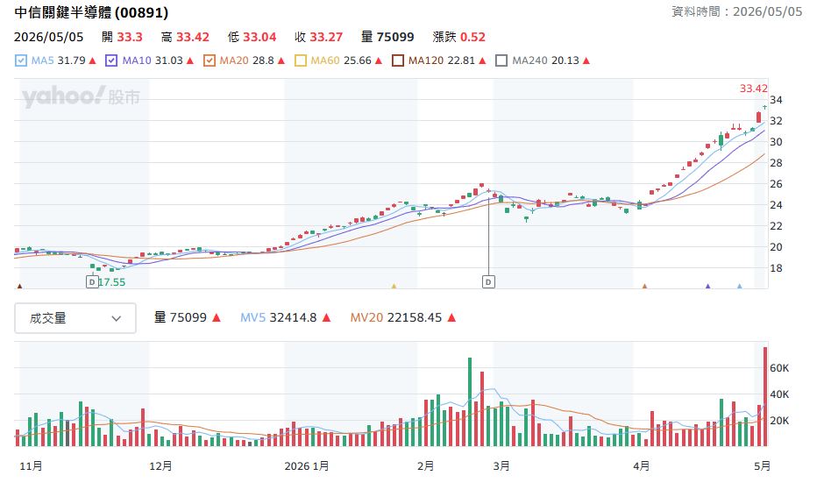Image resolution: width=817 pixels, height=504 pixels.
Task: Click the 5月 axis label
Action: [763, 466]
